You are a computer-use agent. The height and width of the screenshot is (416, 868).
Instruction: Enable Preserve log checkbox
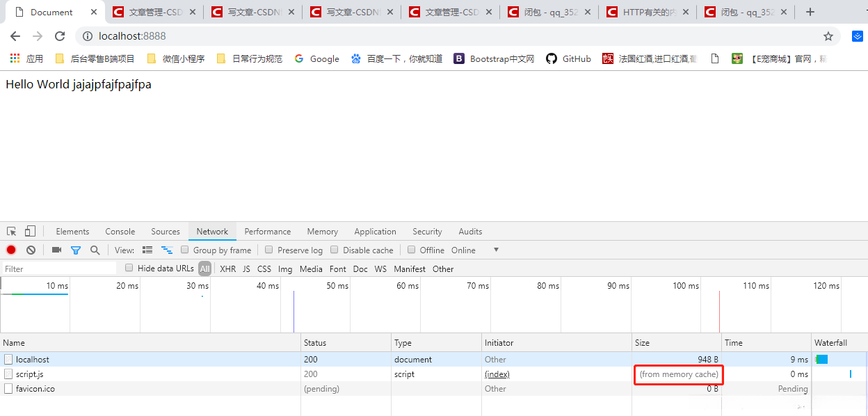[269, 250]
